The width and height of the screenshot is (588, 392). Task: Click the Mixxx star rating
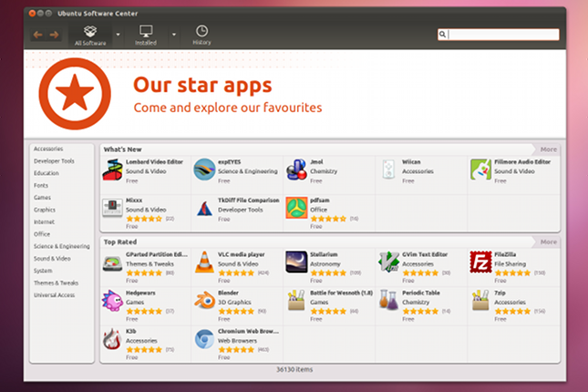[144, 218]
